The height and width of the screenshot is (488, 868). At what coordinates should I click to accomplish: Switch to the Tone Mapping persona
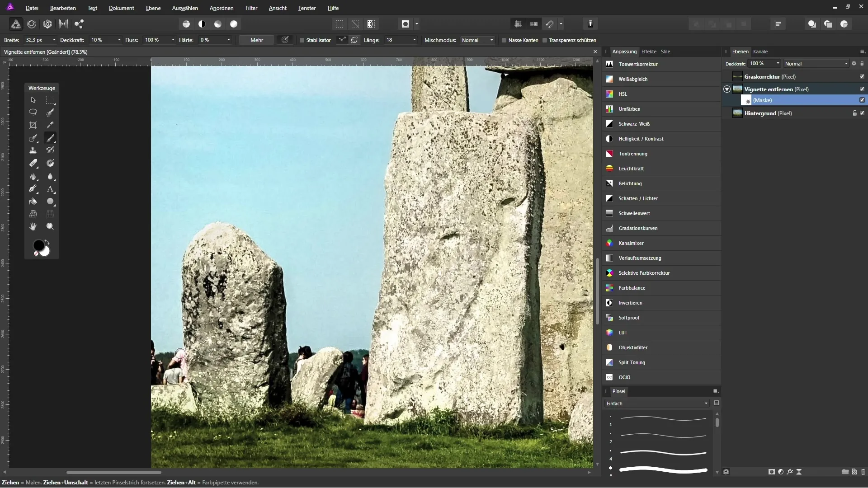pyautogui.click(x=63, y=24)
